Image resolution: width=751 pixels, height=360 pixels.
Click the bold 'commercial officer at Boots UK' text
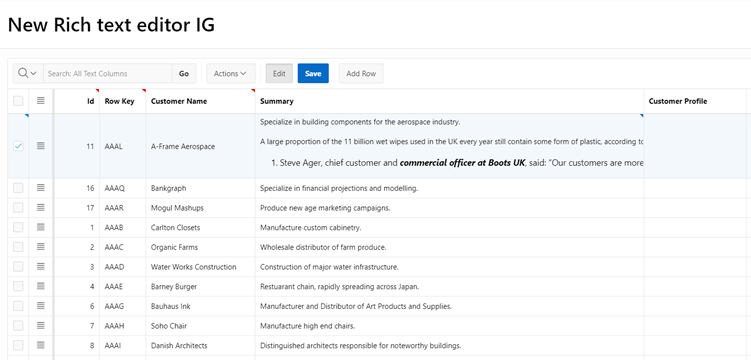pos(462,163)
